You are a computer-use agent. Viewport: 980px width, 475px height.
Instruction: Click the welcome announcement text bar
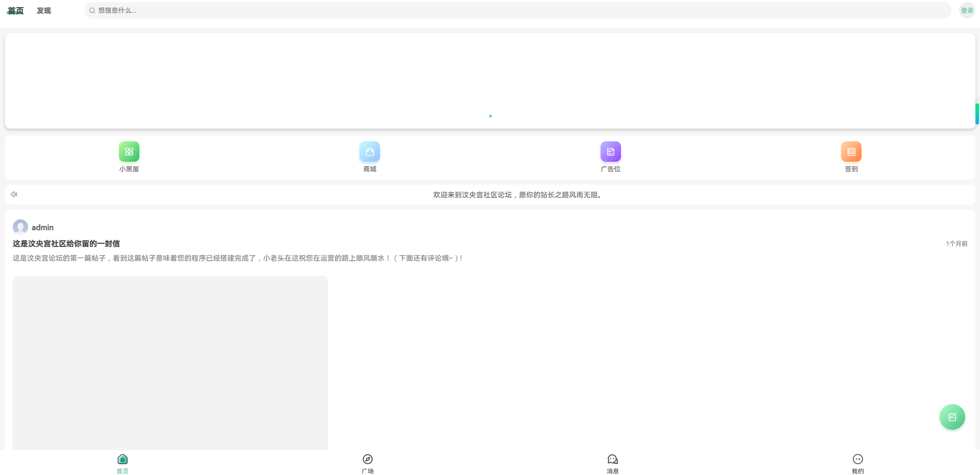tap(517, 195)
